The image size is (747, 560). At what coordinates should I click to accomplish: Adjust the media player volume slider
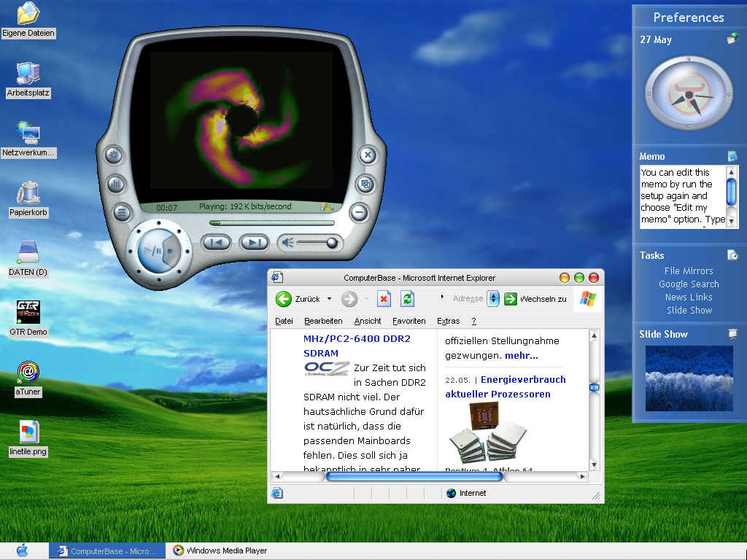click(x=332, y=243)
